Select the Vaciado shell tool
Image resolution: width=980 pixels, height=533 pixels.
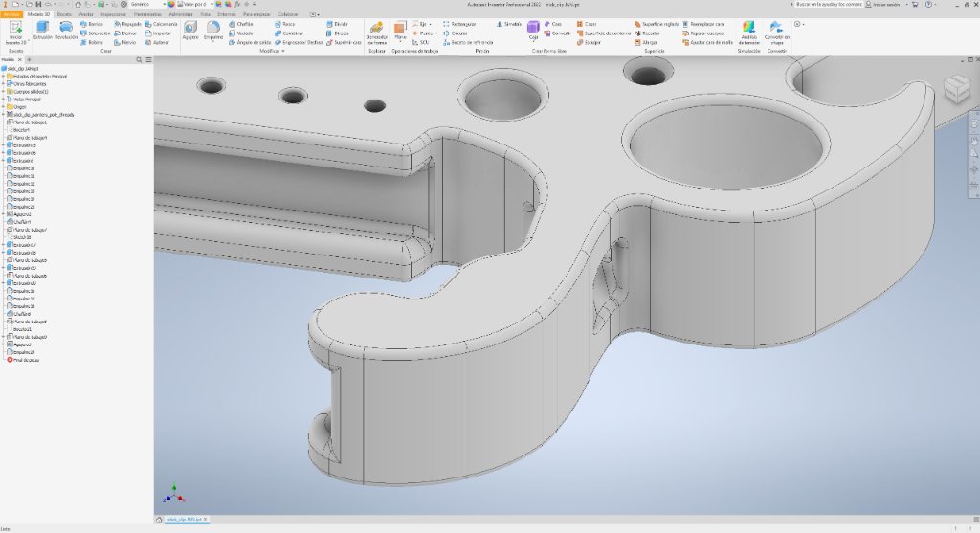point(240,33)
